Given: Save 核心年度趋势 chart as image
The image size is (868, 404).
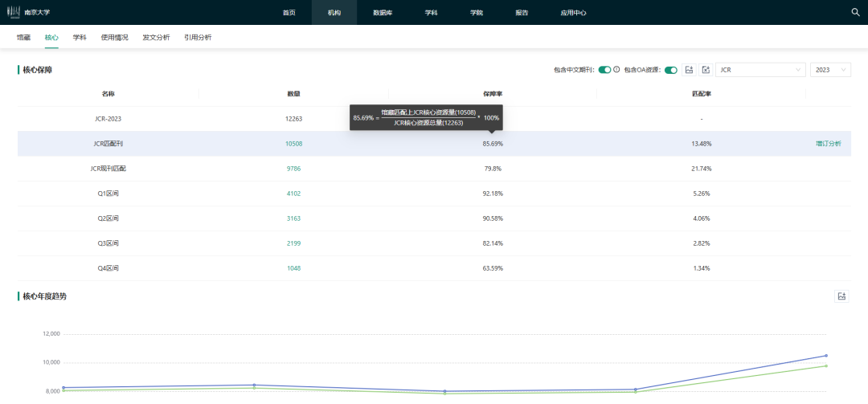Looking at the screenshot, I should click(x=841, y=296).
